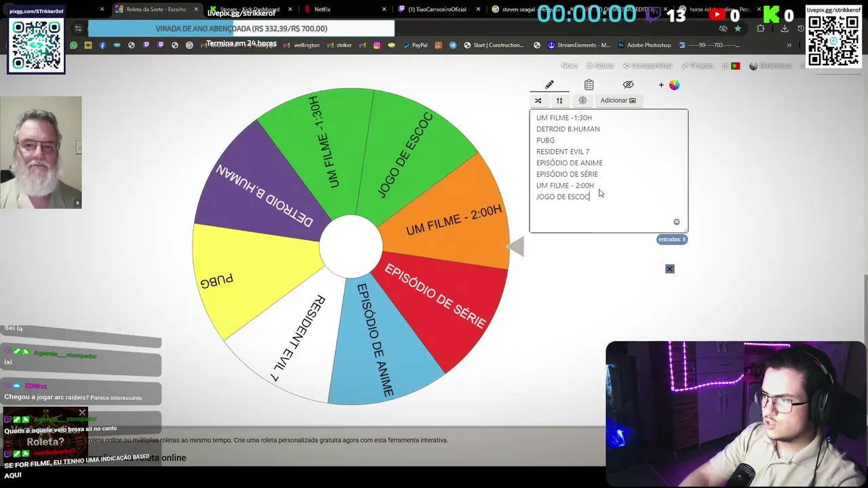This screenshot has width=868, height=488.
Task: Select the line EPISÓDIO DE ANIME in the list
Action: coord(569,163)
